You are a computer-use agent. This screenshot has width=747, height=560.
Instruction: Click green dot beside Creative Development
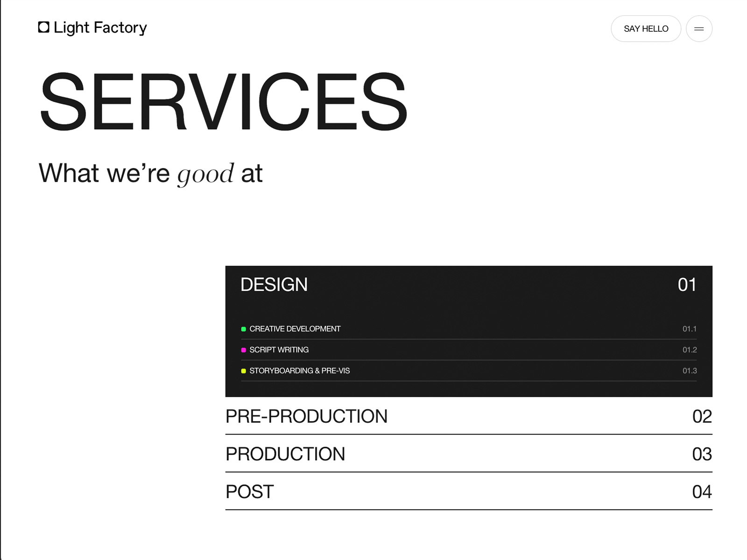243,329
